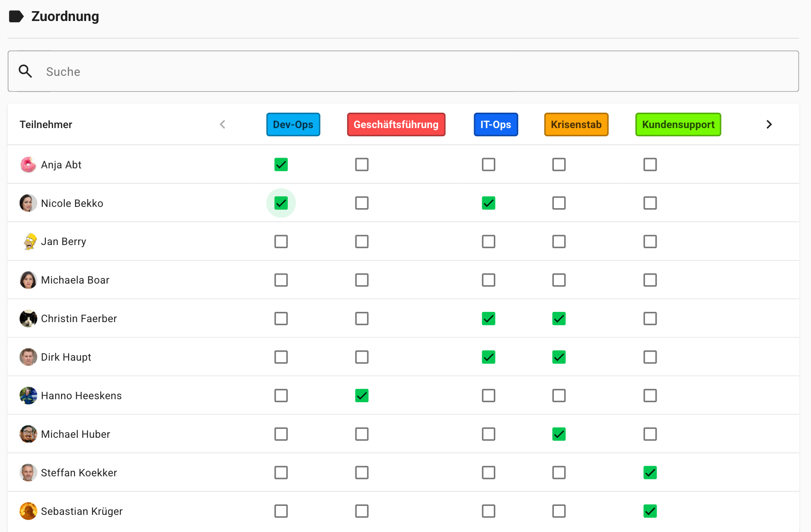Image resolution: width=811 pixels, height=532 pixels.
Task: Check Krisenstab for Jan Berry
Action: pyautogui.click(x=559, y=242)
